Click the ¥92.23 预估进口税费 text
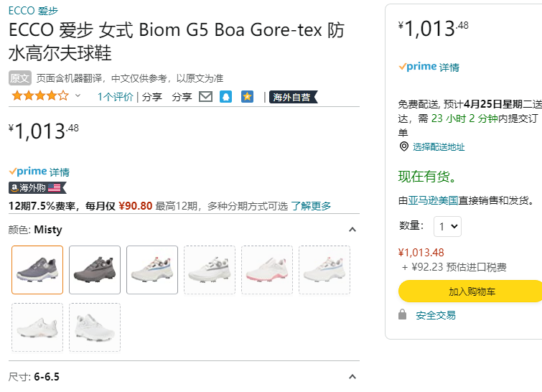 [x=454, y=267]
